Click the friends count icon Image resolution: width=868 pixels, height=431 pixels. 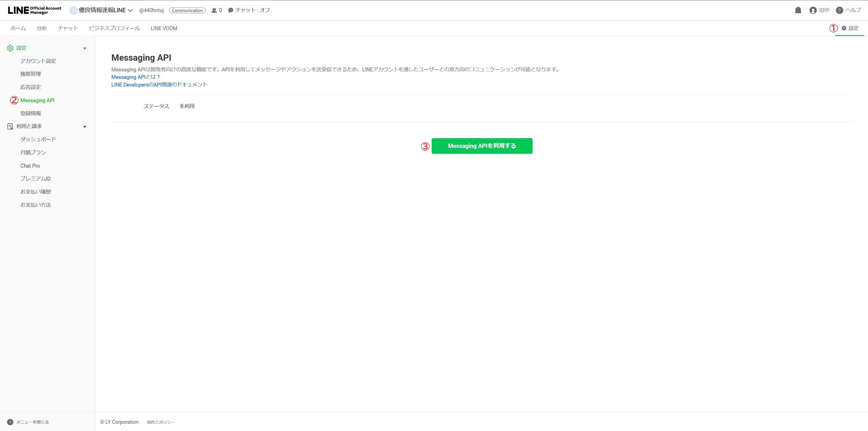pyautogui.click(x=214, y=10)
